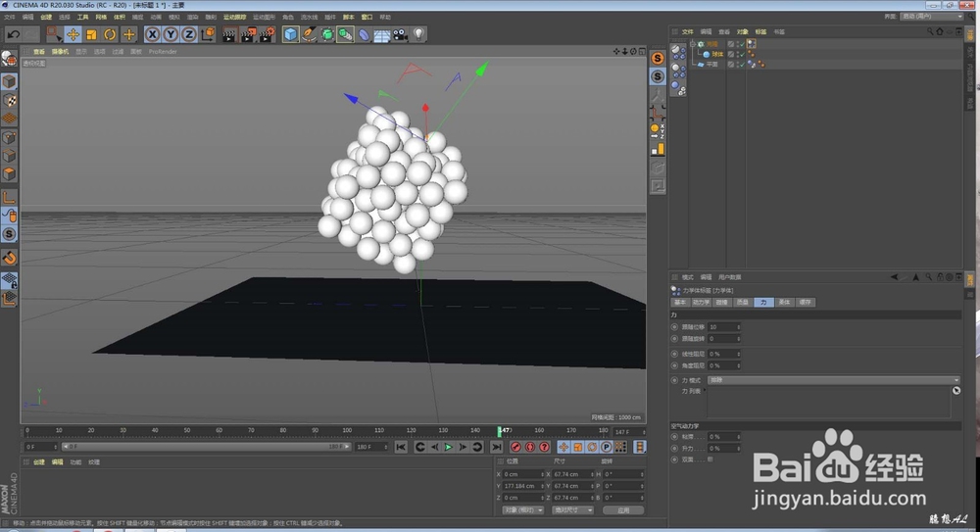Open the Size mode dropdown in Coordinates
The width and height of the screenshot is (980, 532).
[572, 510]
